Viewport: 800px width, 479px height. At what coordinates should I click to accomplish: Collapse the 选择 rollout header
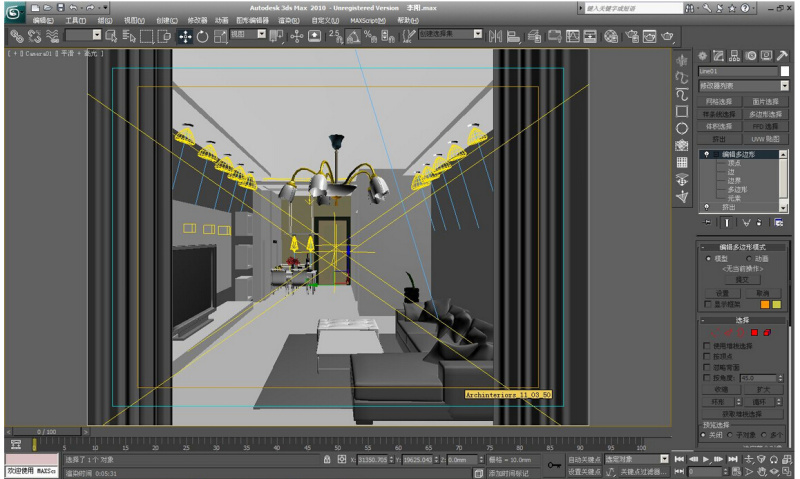click(x=744, y=320)
